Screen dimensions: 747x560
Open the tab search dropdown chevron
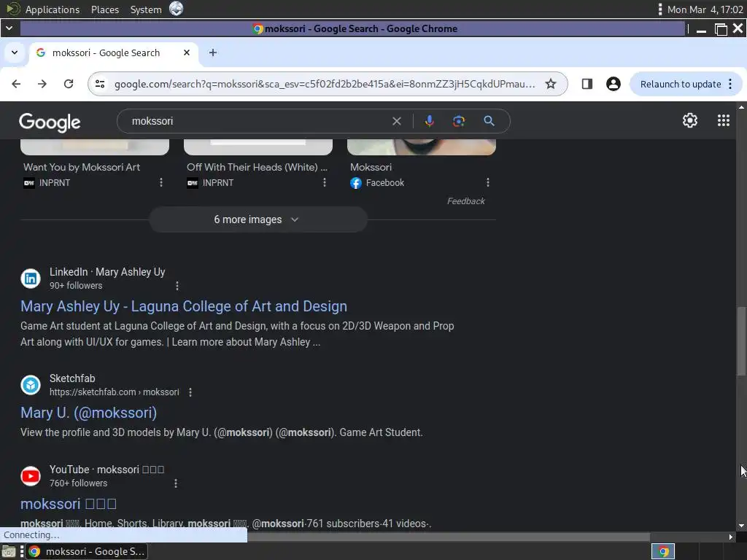15,52
